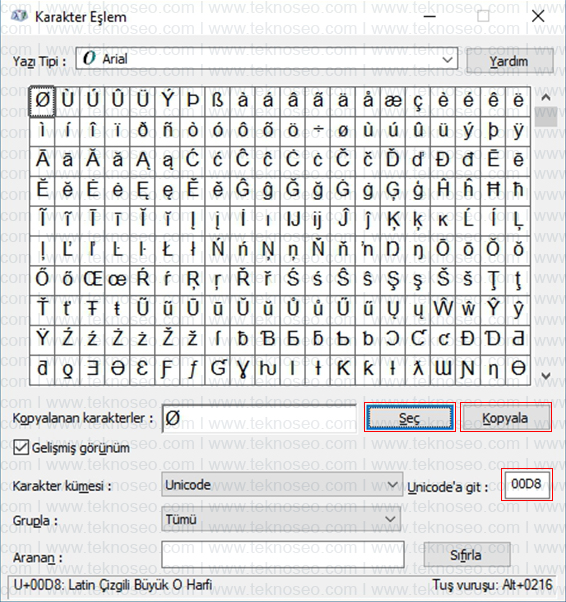Select the Ə schwa character
Viewport: 566px width, 602px height.
(118, 369)
